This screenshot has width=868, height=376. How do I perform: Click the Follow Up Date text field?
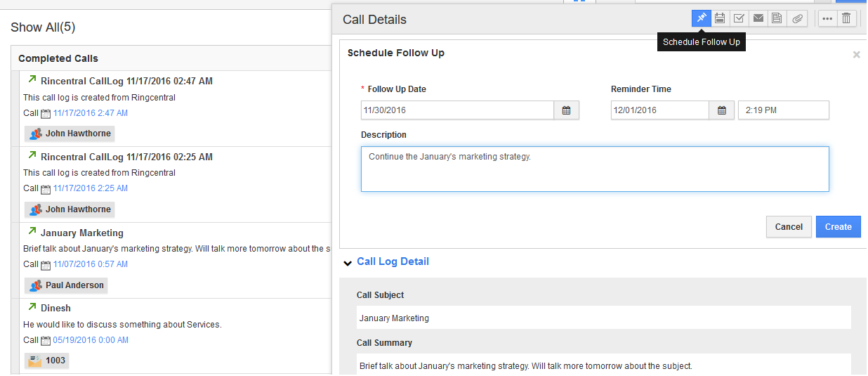coord(457,110)
